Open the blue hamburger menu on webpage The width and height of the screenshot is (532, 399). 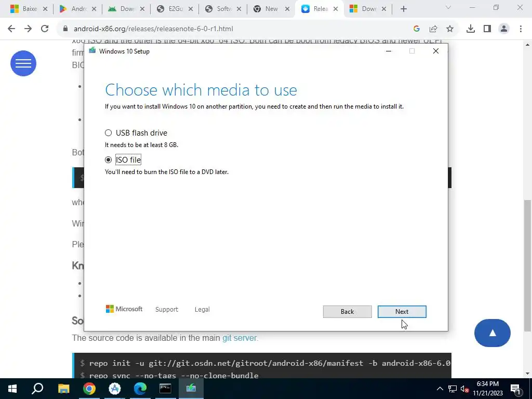pos(23,63)
